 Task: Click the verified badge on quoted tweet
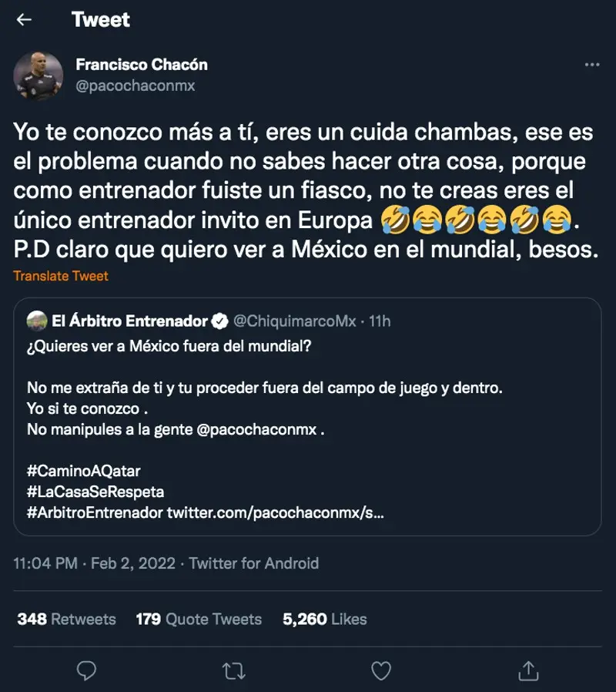tap(219, 321)
